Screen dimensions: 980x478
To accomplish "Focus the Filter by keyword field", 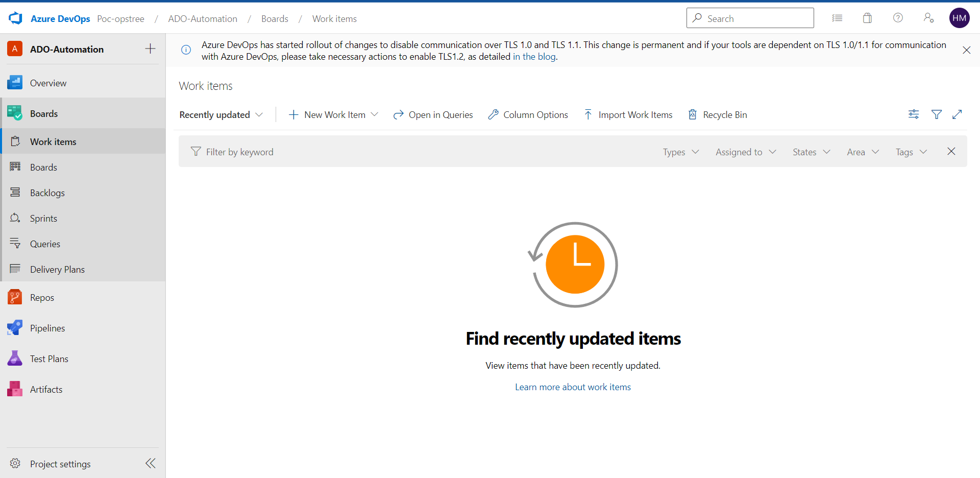I will 419,152.
